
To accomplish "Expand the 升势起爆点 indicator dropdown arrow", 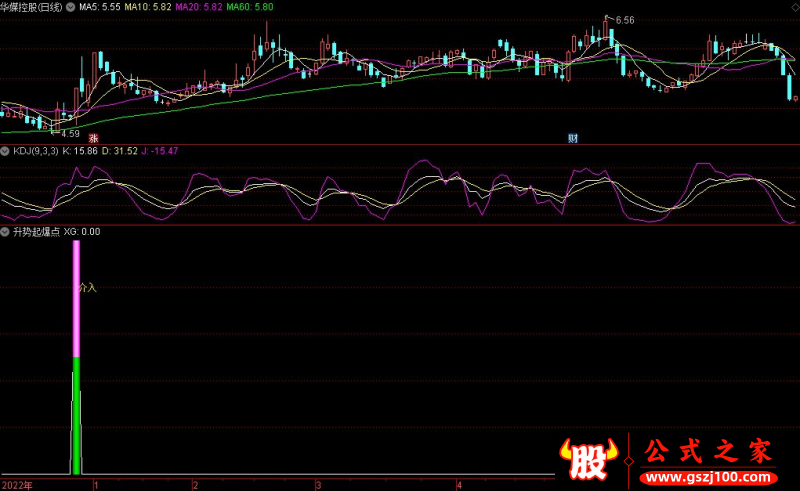I will click(5, 231).
